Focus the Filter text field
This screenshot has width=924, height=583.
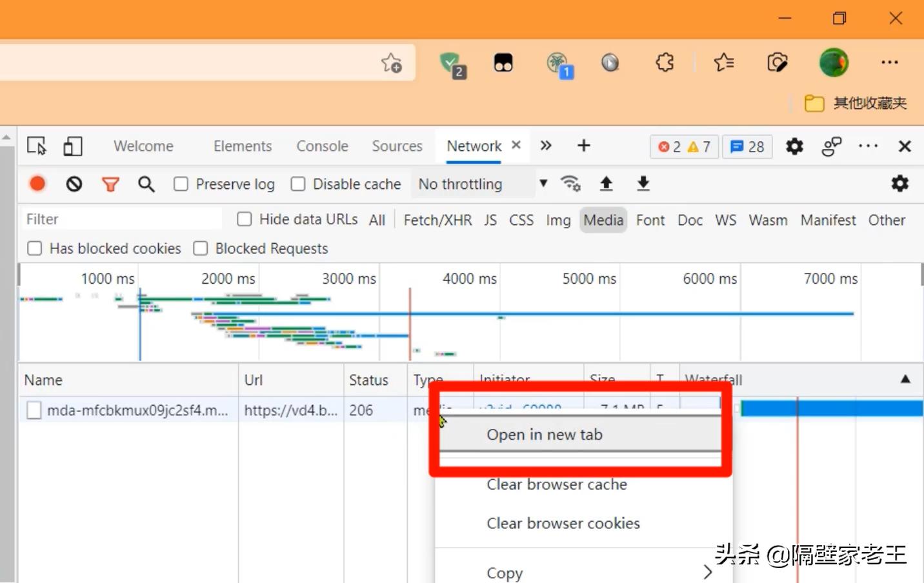(122, 219)
